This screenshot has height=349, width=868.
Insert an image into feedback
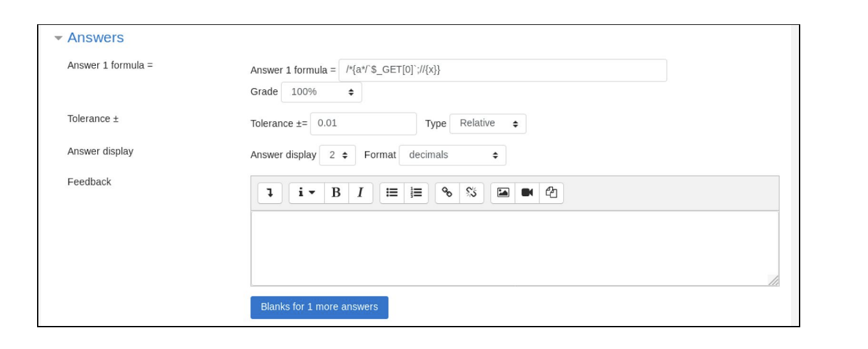click(503, 192)
